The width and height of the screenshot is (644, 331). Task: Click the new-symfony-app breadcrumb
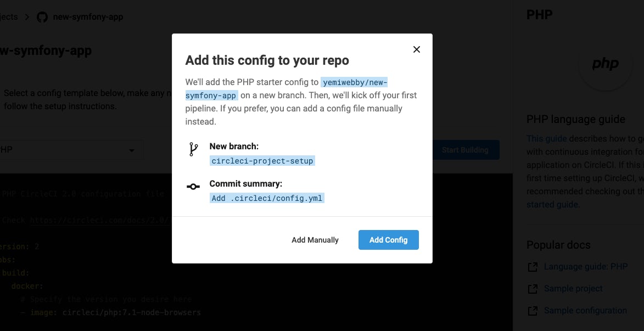click(x=88, y=17)
